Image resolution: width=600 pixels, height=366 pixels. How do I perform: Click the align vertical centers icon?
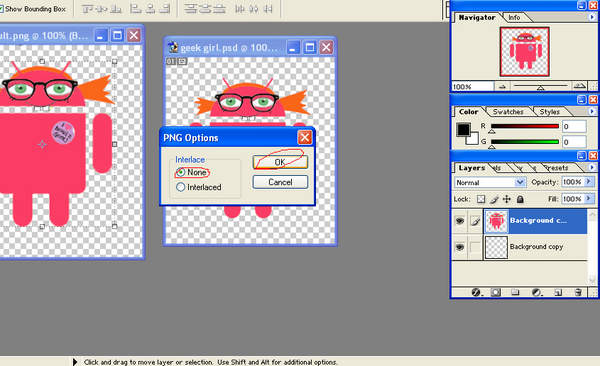102,8
